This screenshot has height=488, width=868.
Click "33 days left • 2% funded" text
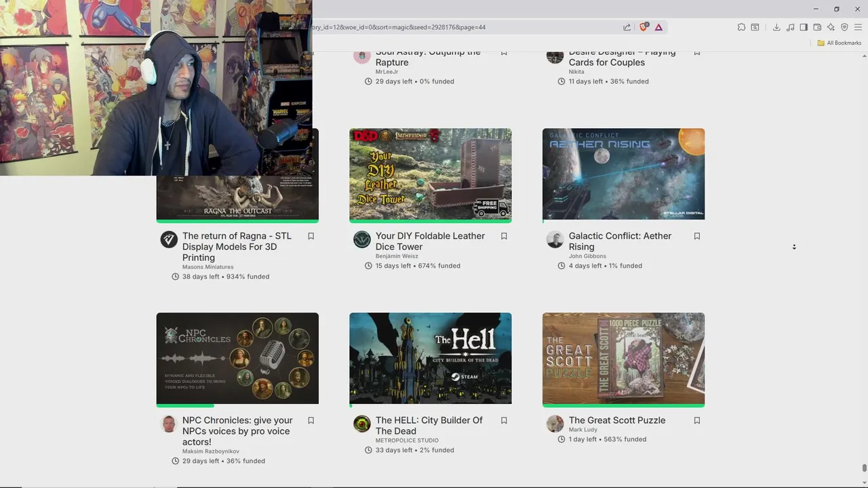(x=415, y=450)
